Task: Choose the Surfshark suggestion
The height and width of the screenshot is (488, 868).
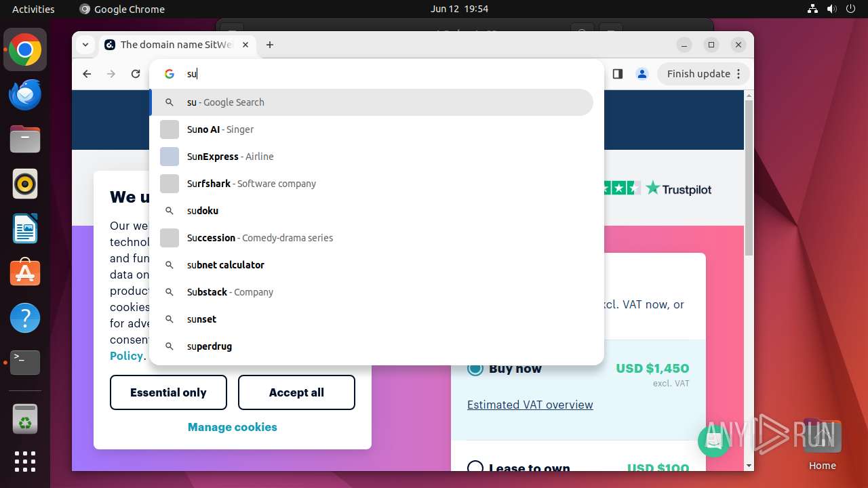Action: [x=372, y=184]
